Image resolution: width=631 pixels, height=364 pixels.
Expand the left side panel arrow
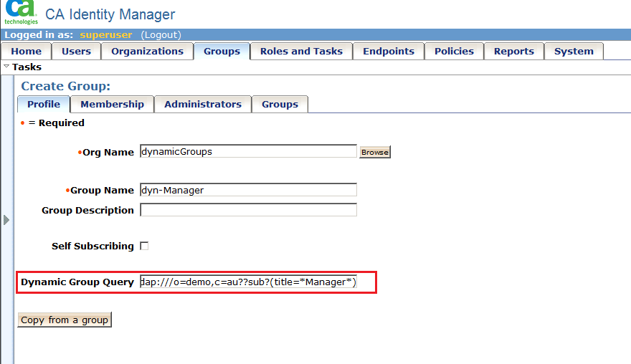pyautogui.click(x=6, y=220)
